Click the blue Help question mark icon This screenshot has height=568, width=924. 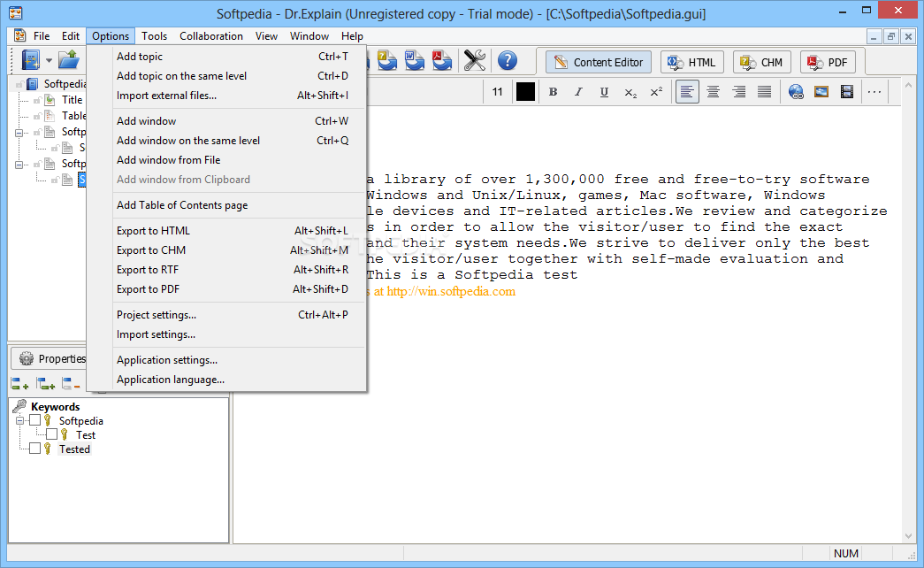[x=508, y=60]
